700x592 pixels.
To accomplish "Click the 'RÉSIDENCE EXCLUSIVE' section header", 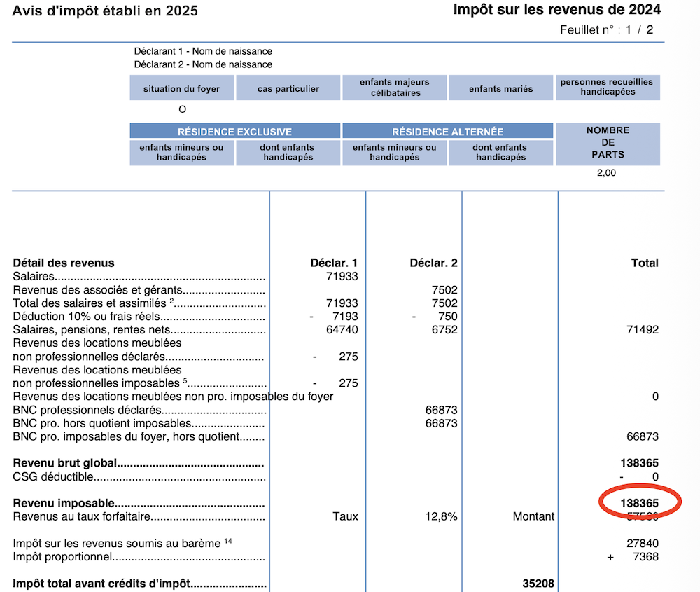I will click(x=234, y=131).
